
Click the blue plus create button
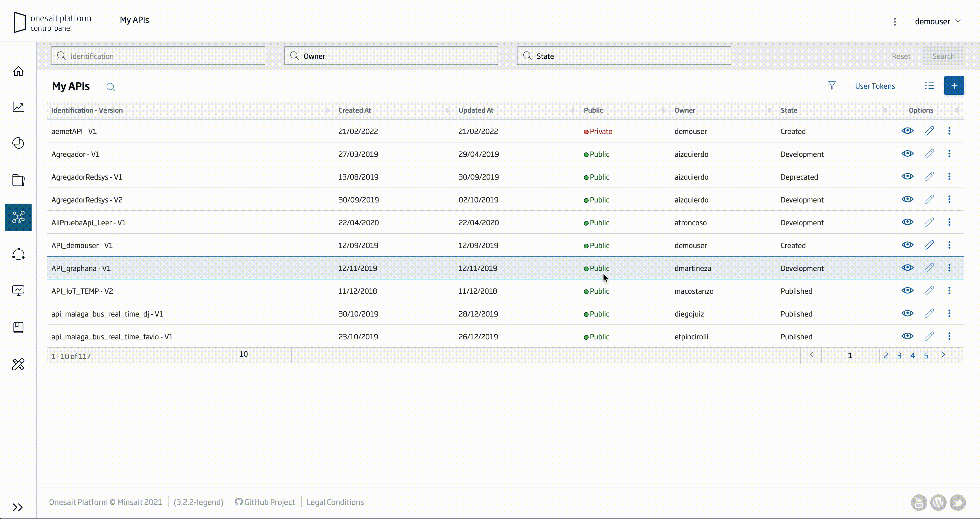(x=954, y=86)
